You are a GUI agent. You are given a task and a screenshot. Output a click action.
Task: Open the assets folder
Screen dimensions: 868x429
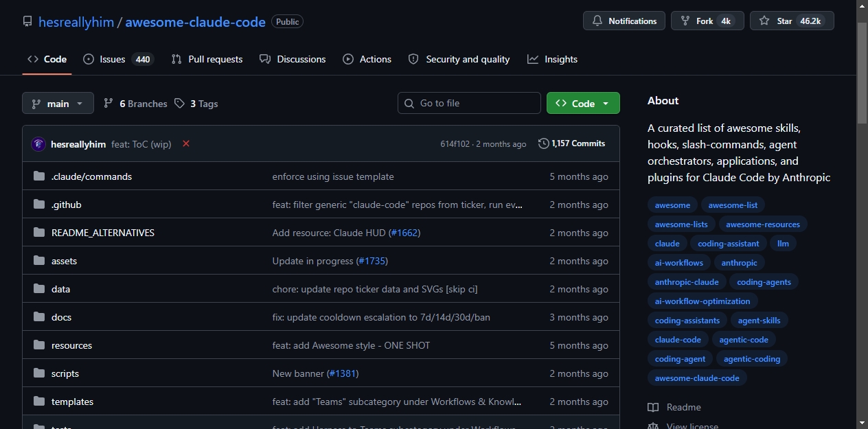coord(64,261)
